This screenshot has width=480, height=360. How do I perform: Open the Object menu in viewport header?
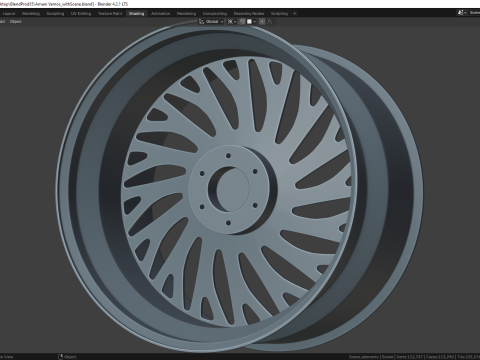16,22
